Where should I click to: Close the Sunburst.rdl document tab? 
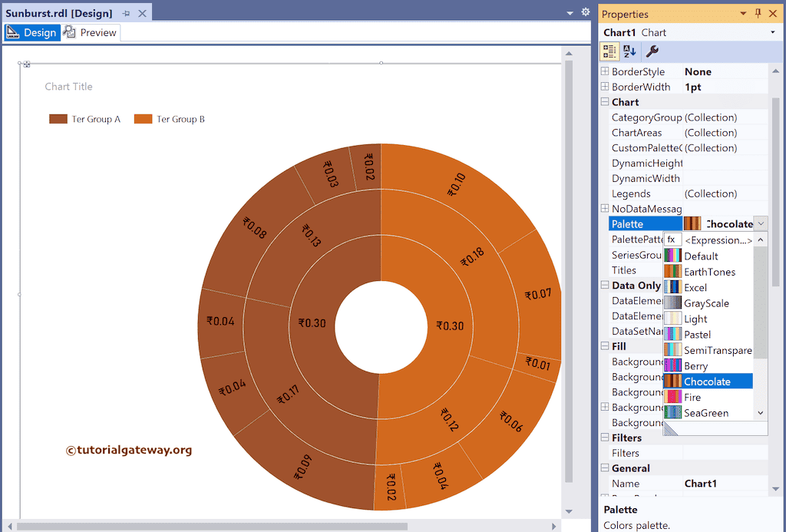(x=141, y=14)
